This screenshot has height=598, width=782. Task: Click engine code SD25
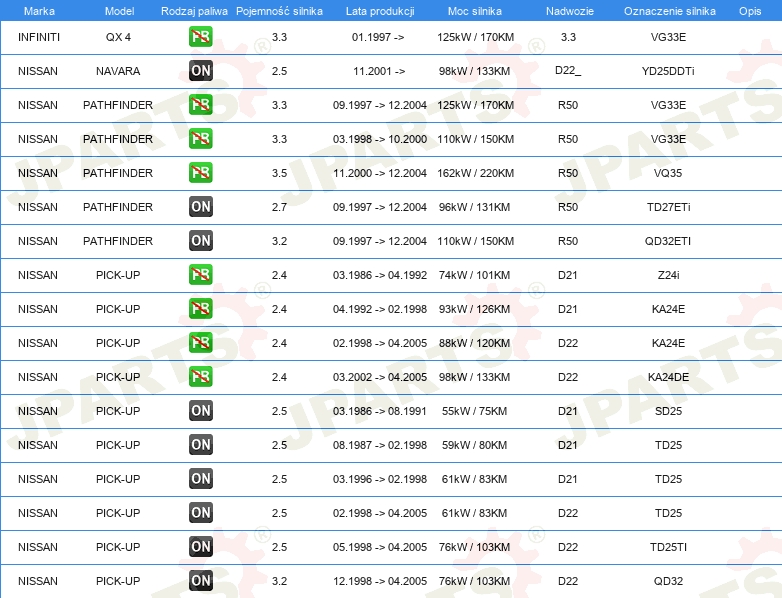(668, 411)
